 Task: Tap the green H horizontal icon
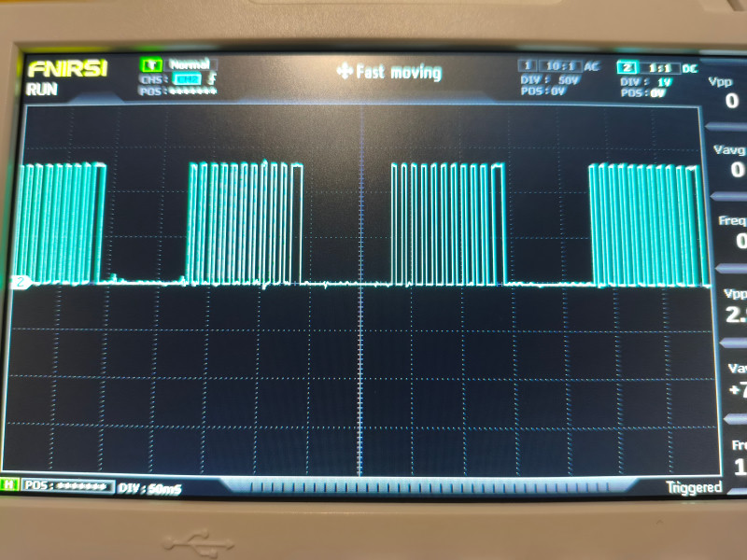point(9,485)
